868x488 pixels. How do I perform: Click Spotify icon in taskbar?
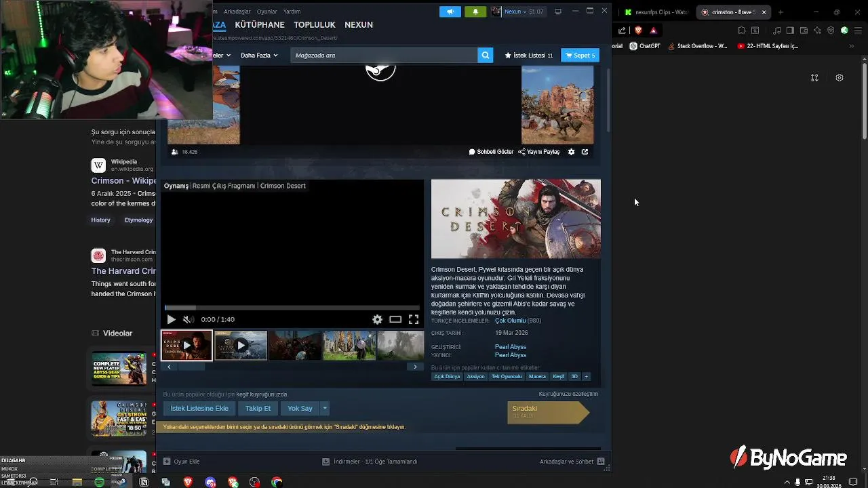pos(100,482)
